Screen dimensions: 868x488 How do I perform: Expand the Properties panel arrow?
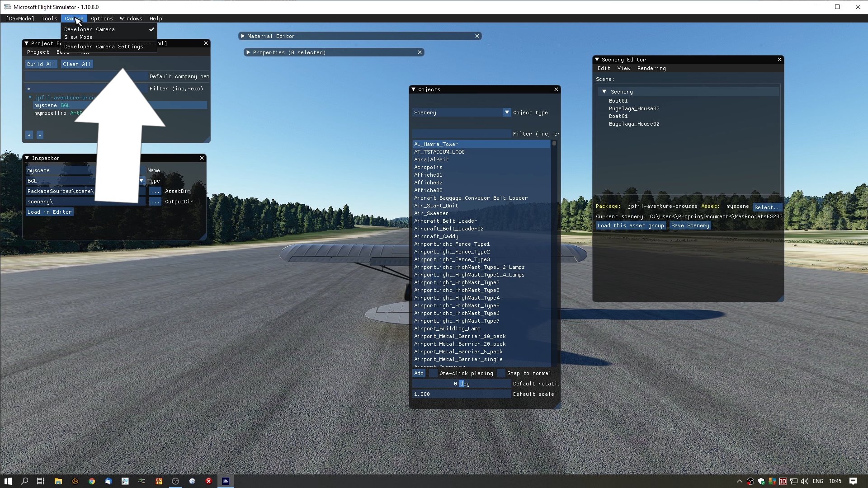point(248,52)
